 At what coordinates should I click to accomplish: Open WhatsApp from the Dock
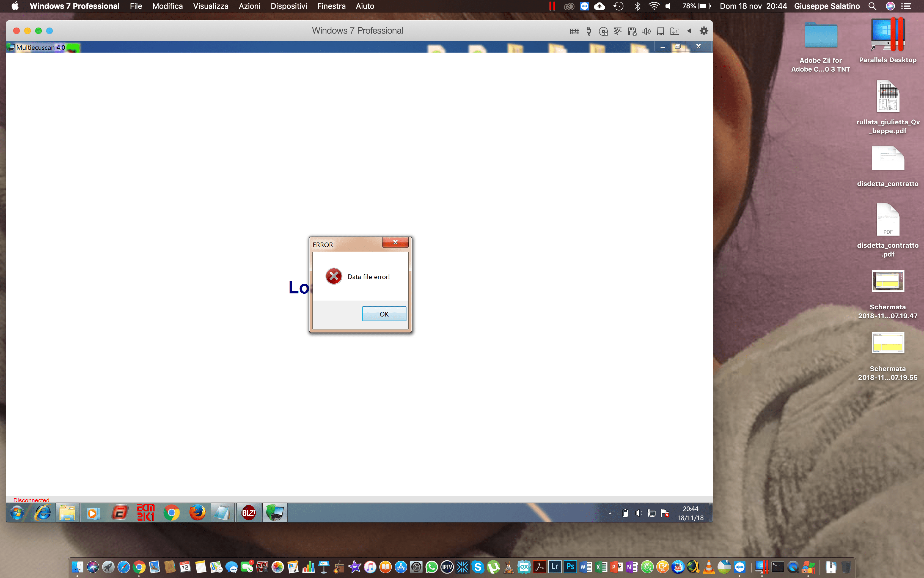(431, 567)
